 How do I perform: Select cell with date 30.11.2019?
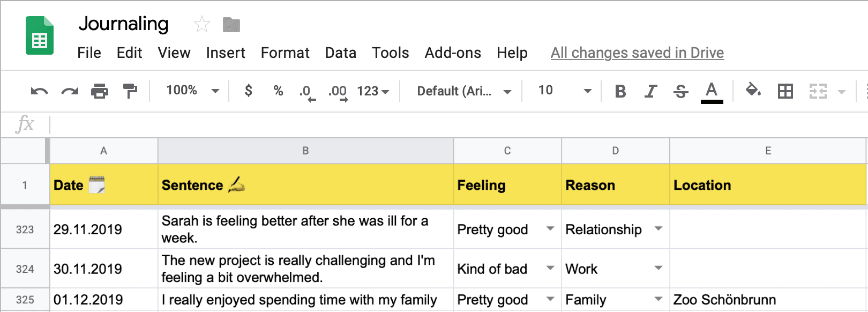click(104, 269)
